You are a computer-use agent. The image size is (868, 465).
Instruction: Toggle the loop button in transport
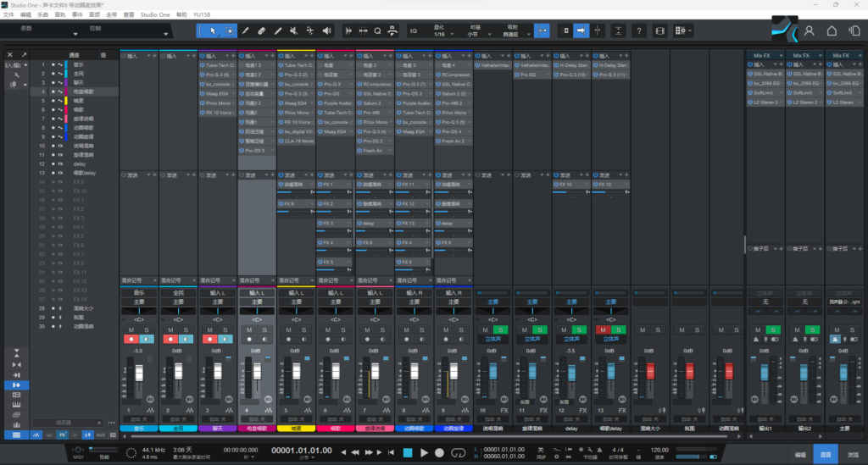point(459,452)
